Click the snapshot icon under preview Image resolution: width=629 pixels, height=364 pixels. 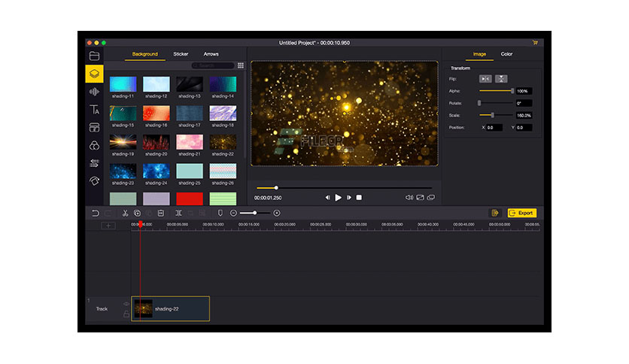420,198
